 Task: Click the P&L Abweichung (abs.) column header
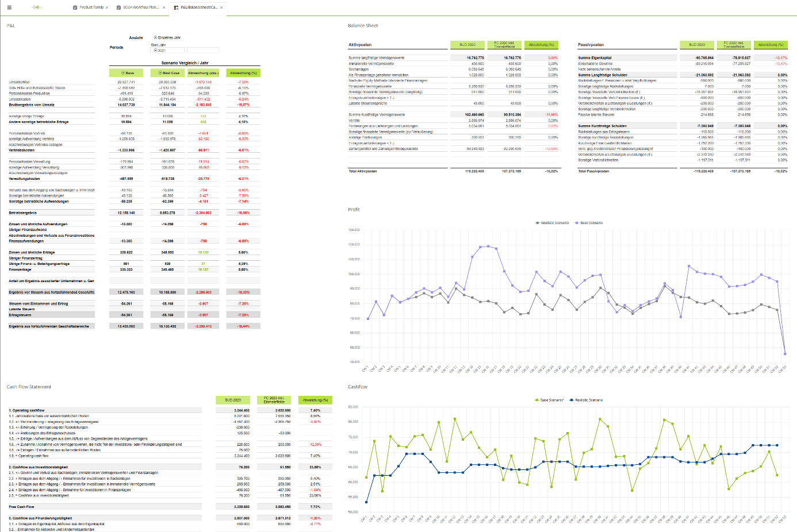point(203,73)
